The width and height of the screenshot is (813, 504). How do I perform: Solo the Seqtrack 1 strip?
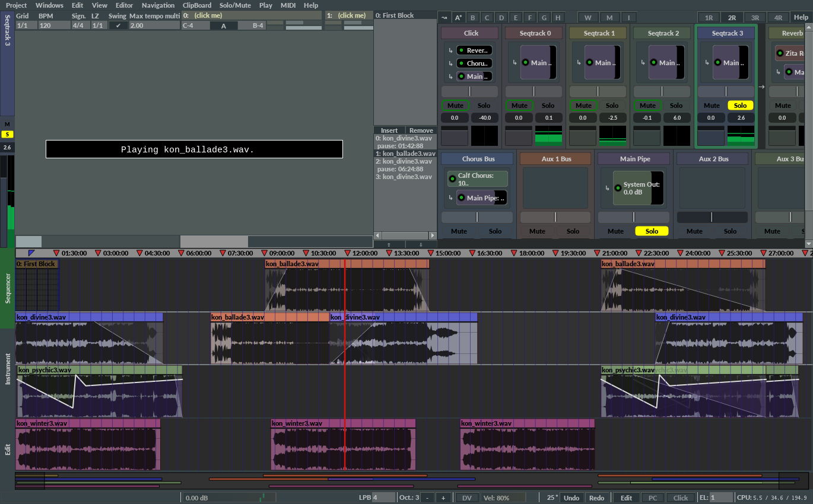point(612,106)
